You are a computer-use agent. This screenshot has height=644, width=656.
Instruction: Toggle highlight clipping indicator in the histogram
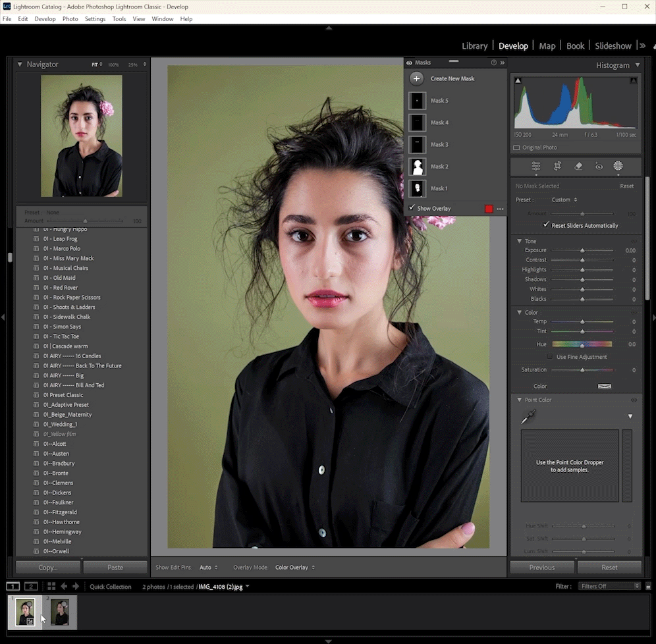(634, 80)
